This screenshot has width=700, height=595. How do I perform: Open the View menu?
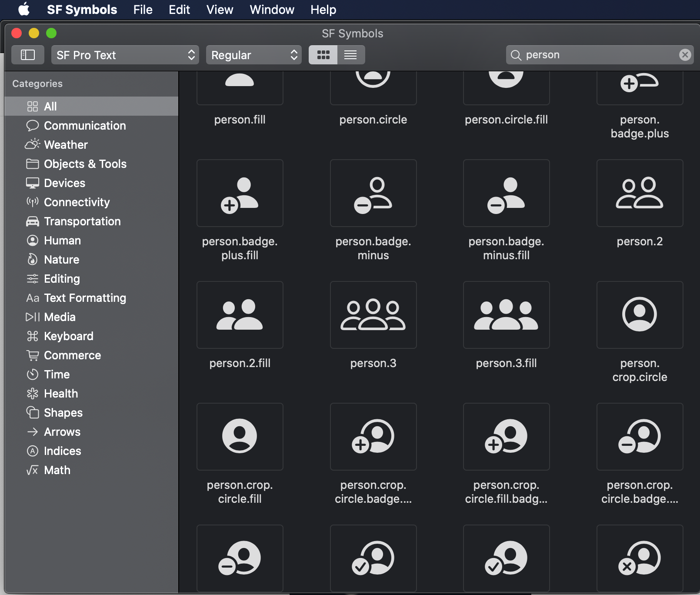pos(220,10)
